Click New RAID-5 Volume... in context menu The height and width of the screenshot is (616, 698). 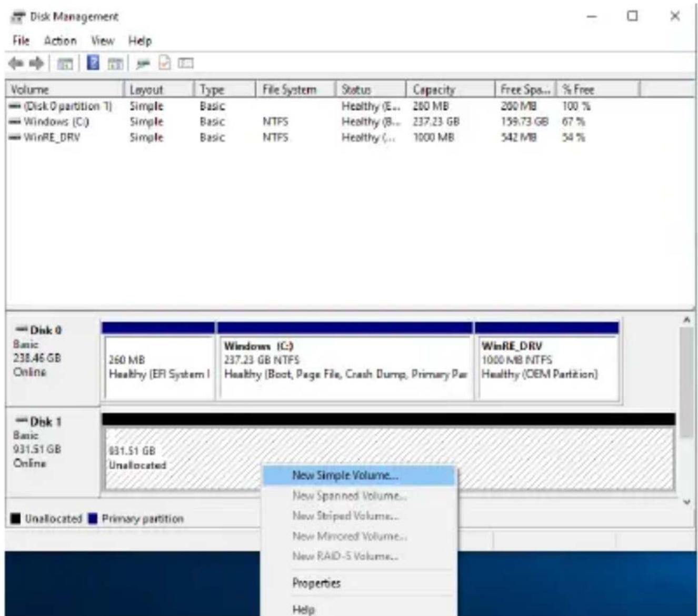pyautogui.click(x=358, y=556)
